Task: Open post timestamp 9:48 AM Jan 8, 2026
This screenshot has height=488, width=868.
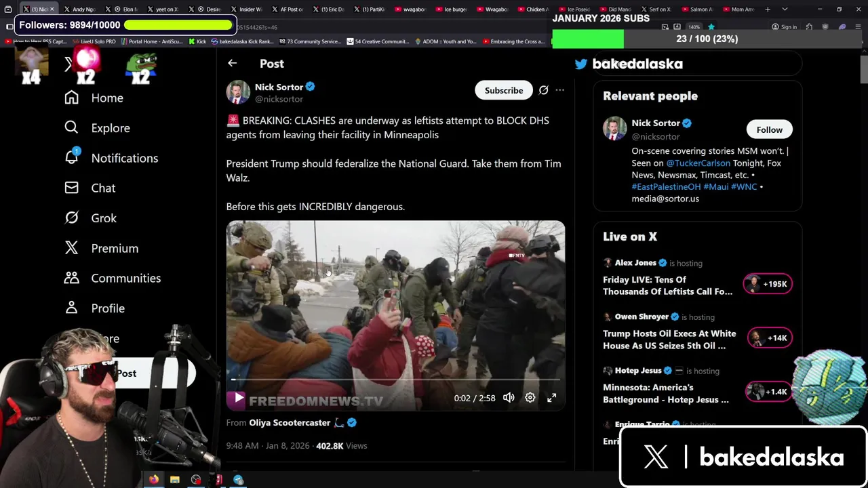Action: [x=268, y=446]
